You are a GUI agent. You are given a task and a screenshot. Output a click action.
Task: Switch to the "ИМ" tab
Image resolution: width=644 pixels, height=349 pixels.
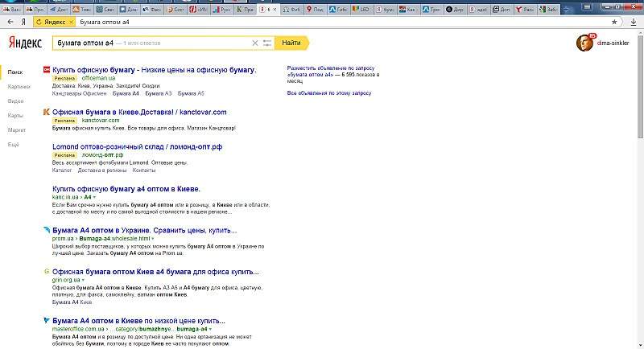click(198, 9)
